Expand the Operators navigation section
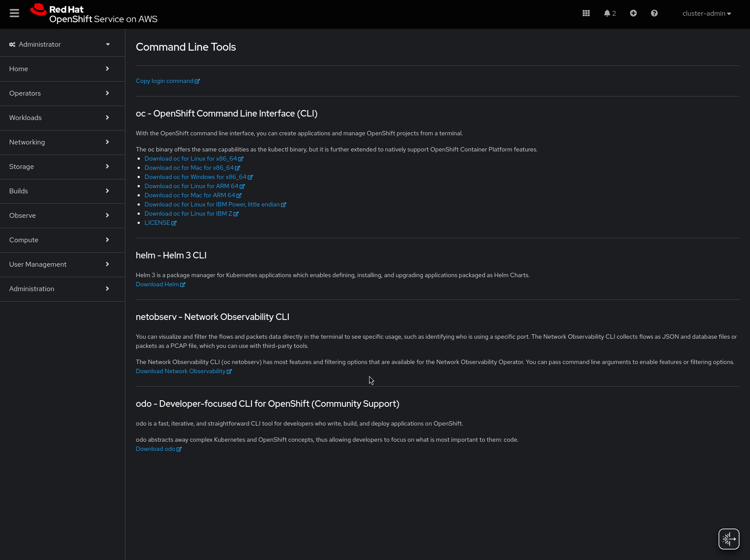 pyautogui.click(x=62, y=93)
